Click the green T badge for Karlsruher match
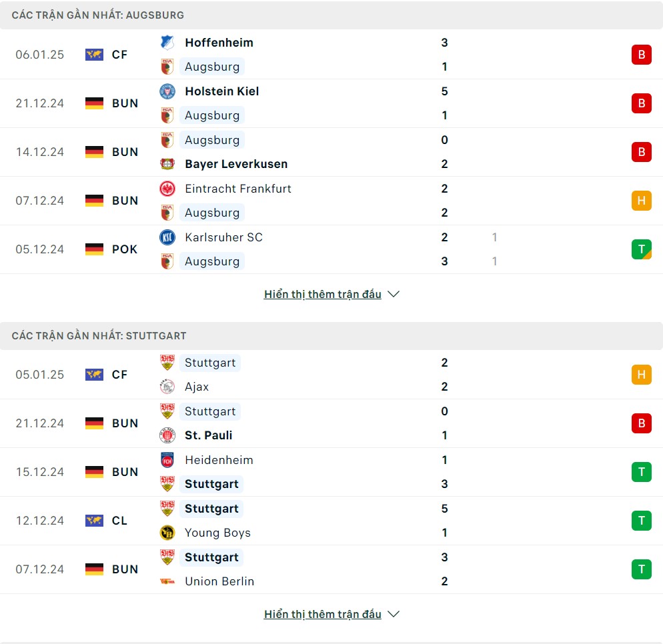 tap(642, 249)
